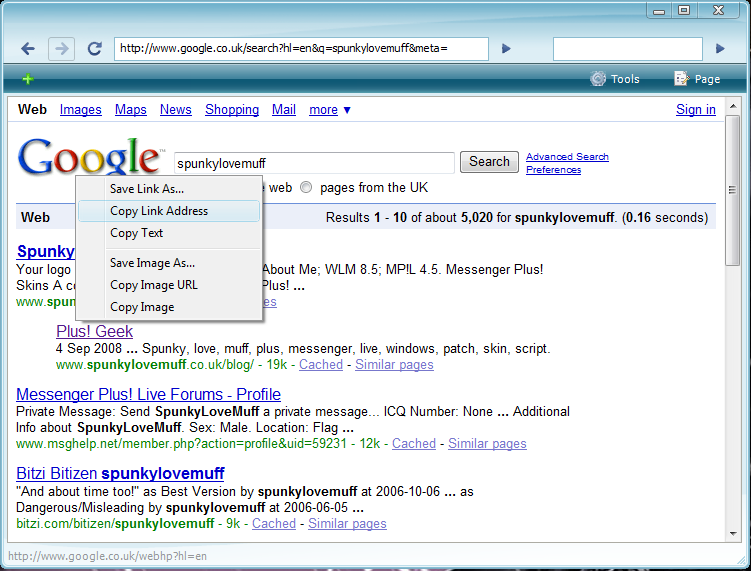
Task: Open the Images search link
Action: [80, 110]
